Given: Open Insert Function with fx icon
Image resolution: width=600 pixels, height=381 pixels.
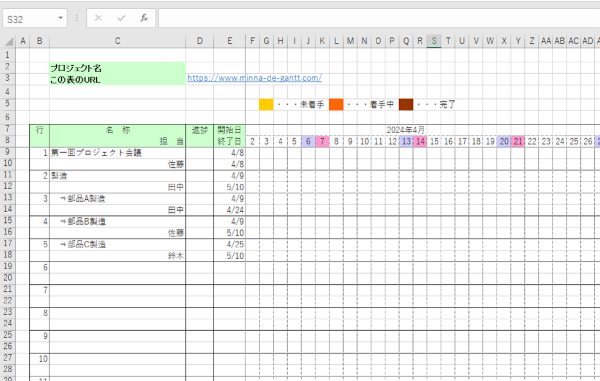Looking at the screenshot, I should [144, 18].
